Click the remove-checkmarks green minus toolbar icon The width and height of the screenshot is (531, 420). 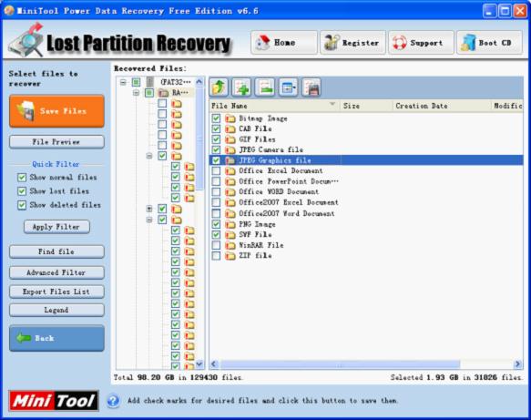click(x=265, y=87)
